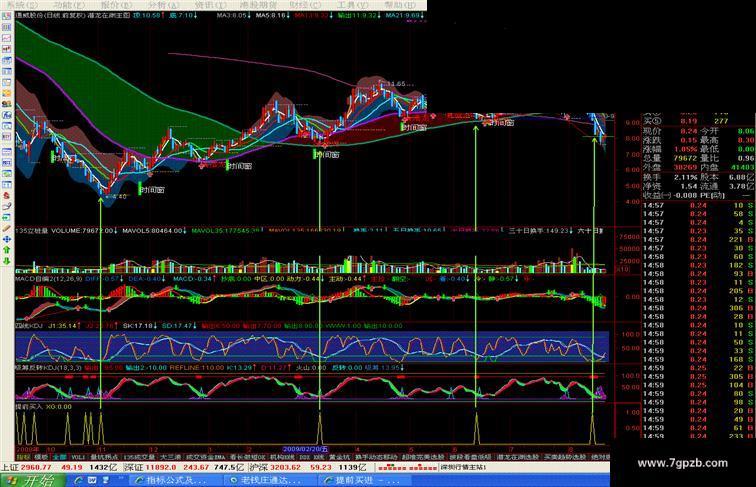Switch to 指标公式及... taskbar window
The image size is (756, 487).
tap(175, 480)
